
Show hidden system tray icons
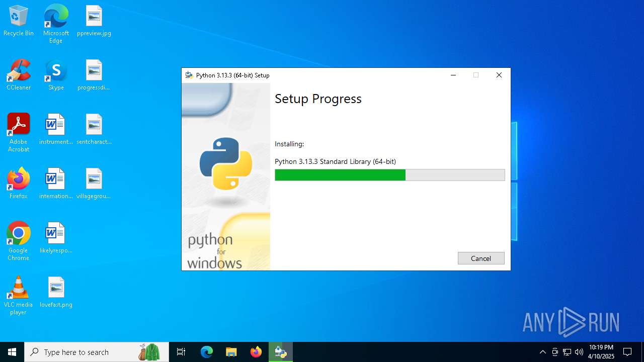(x=542, y=352)
